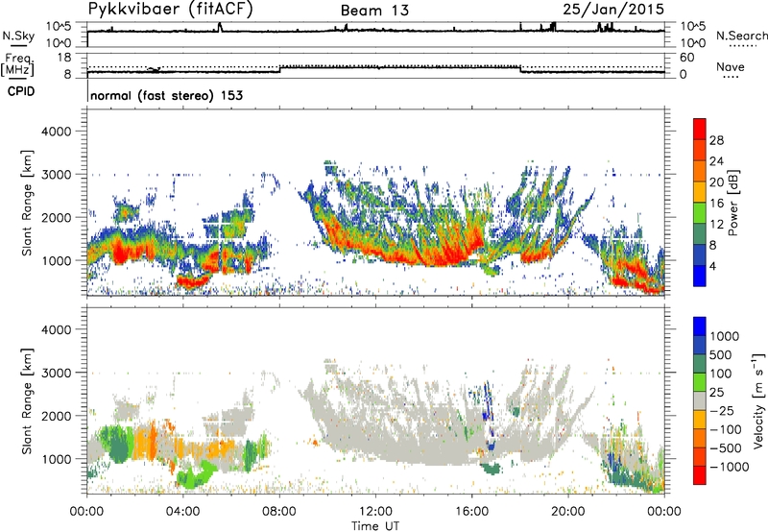Viewport: 768px width, 532px height.
Task: Click the '4' power colorbar tick label
Action: [712, 266]
